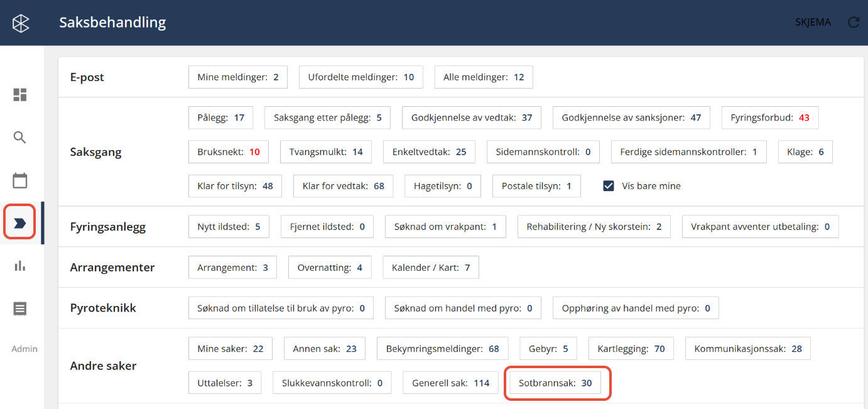Open Vrakpant avventer utbetaling: 0

(761, 227)
